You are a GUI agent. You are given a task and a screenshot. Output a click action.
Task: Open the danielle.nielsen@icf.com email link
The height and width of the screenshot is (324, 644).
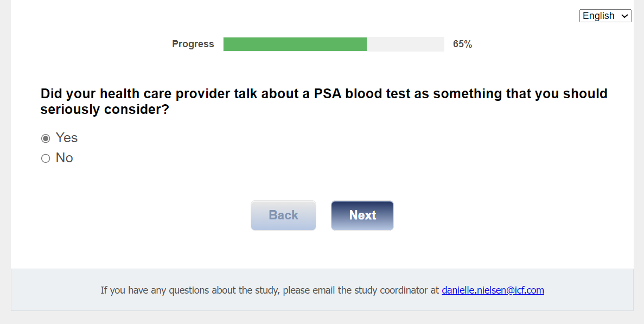(x=493, y=290)
